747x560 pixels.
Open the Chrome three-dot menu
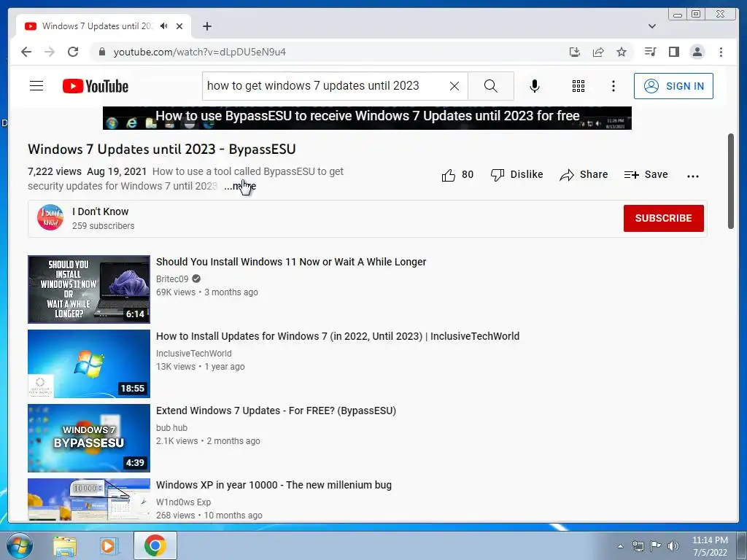pos(721,52)
